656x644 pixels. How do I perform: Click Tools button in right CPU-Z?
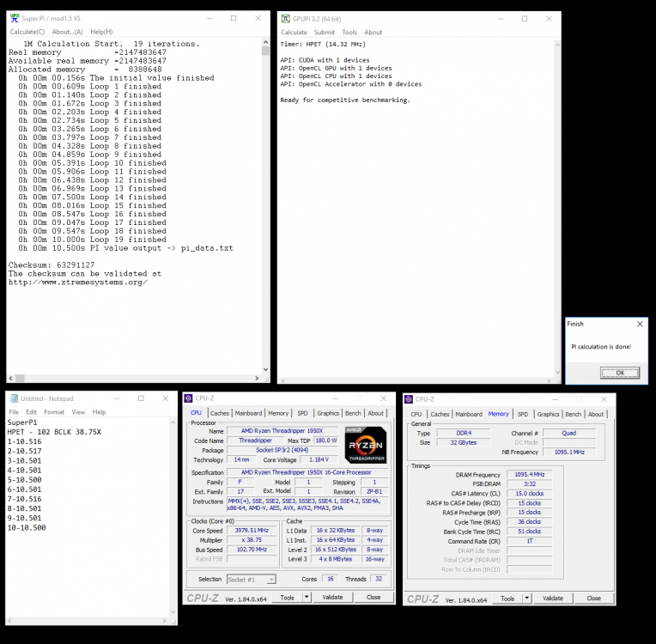[x=507, y=598]
